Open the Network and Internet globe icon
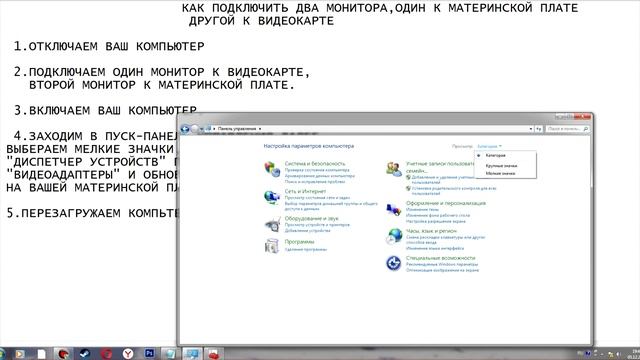640x360 pixels. click(x=272, y=198)
